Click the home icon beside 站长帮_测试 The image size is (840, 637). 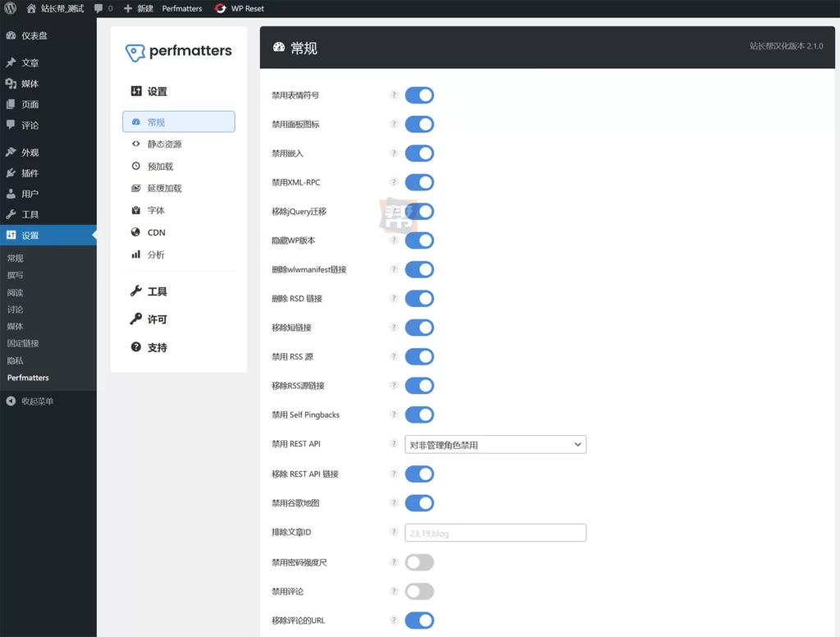[32, 8]
